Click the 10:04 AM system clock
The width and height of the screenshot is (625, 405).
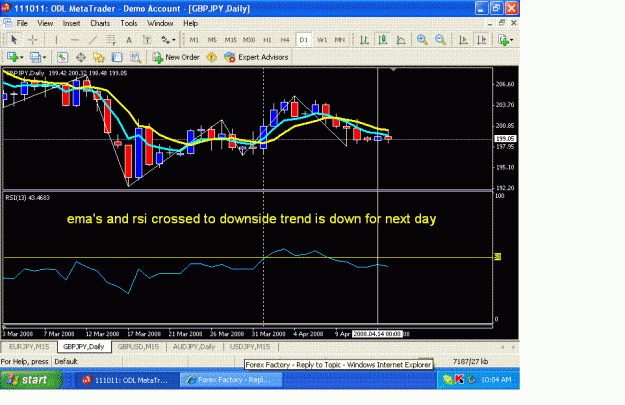pos(496,380)
